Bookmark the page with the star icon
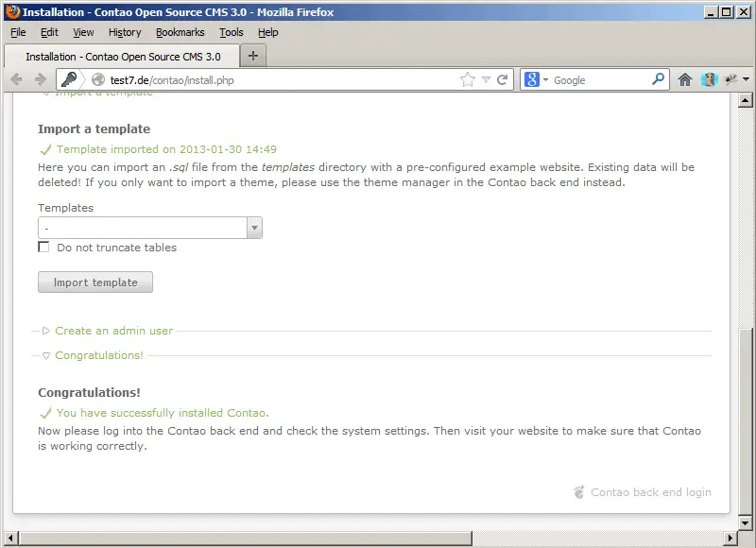This screenshot has height=548, width=756. pyautogui.click(x=467, y=79)
